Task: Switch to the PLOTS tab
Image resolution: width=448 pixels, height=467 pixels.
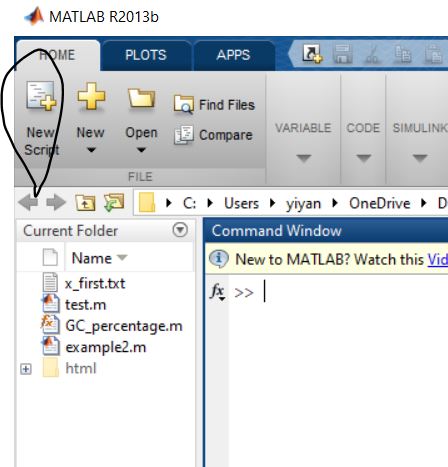Action: 146,55
